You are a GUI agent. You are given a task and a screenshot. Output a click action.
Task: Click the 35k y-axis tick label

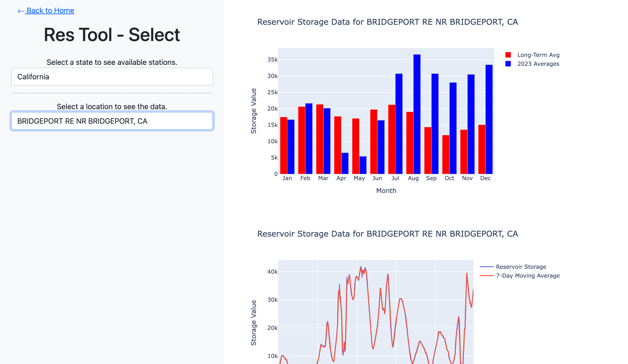[272, 59]
